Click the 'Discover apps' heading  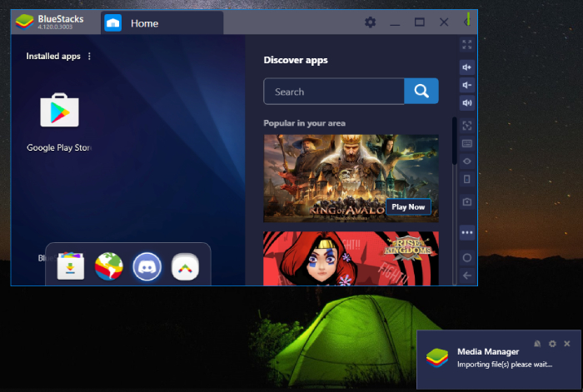click(x=296, y=60)
